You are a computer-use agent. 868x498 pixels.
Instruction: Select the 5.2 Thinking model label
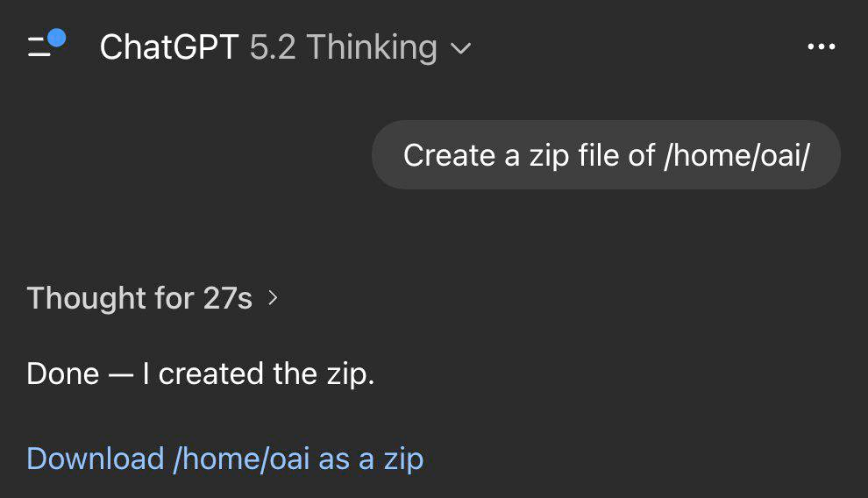(x=343, y=47)
